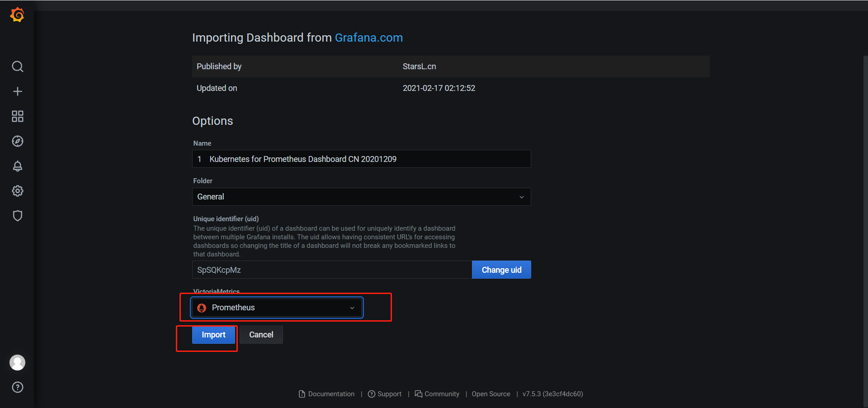Open the Prometheus data source dropdown
The height and width of the screenshot is (408, 868).
(x=277, y=308)
